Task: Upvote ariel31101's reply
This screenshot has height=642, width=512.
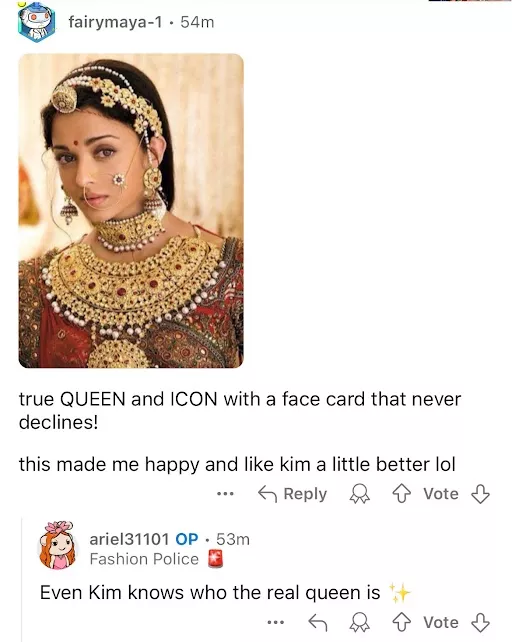Action: pos(401,622)
